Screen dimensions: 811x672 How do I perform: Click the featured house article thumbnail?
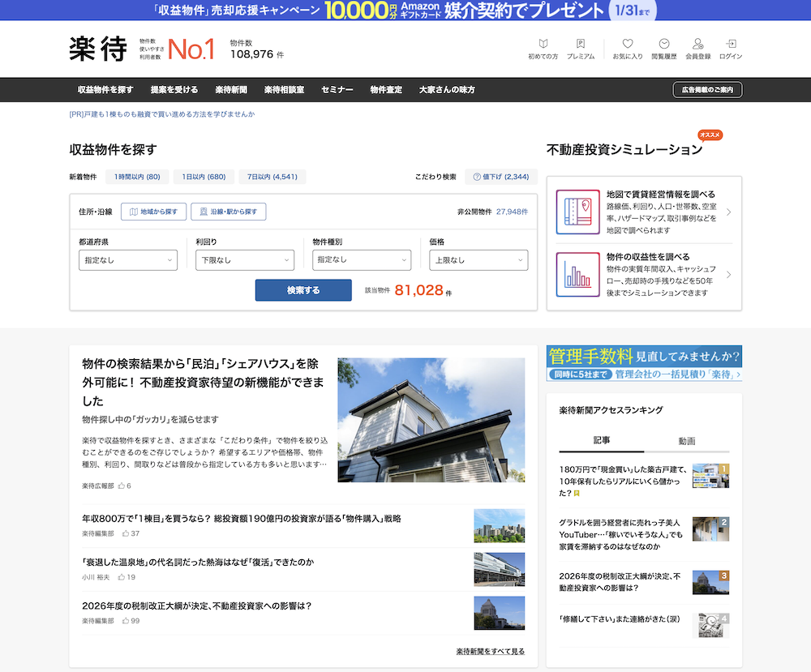tap(431, 420)
